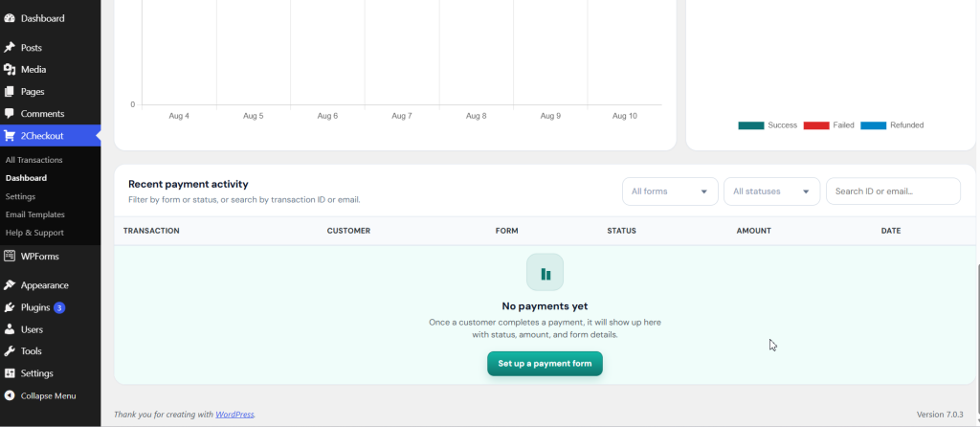Click the Aug 4 axis label

(x=179, y=116)
